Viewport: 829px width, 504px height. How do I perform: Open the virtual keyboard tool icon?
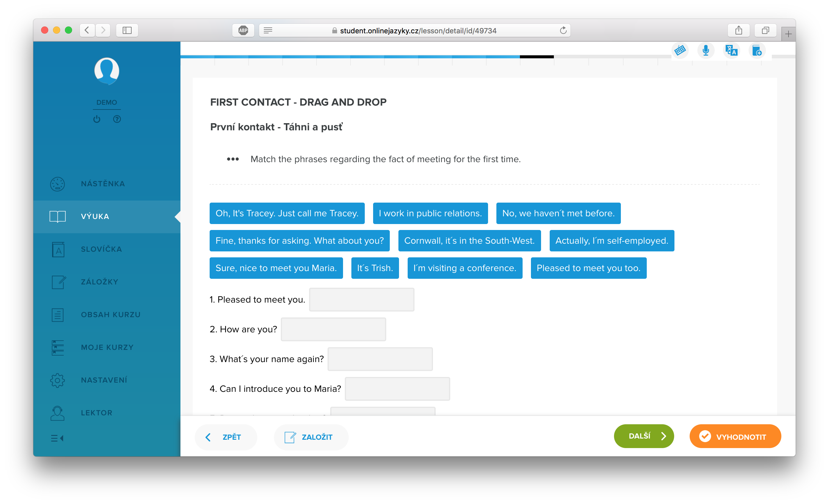pos(680,51)
